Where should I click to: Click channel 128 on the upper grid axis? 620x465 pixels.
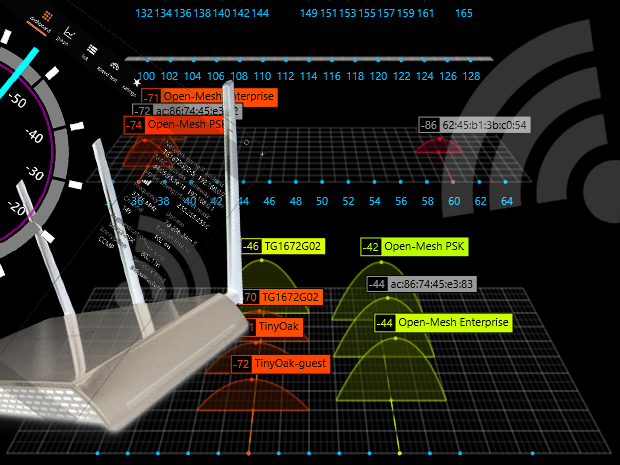[x=471, y=76]
